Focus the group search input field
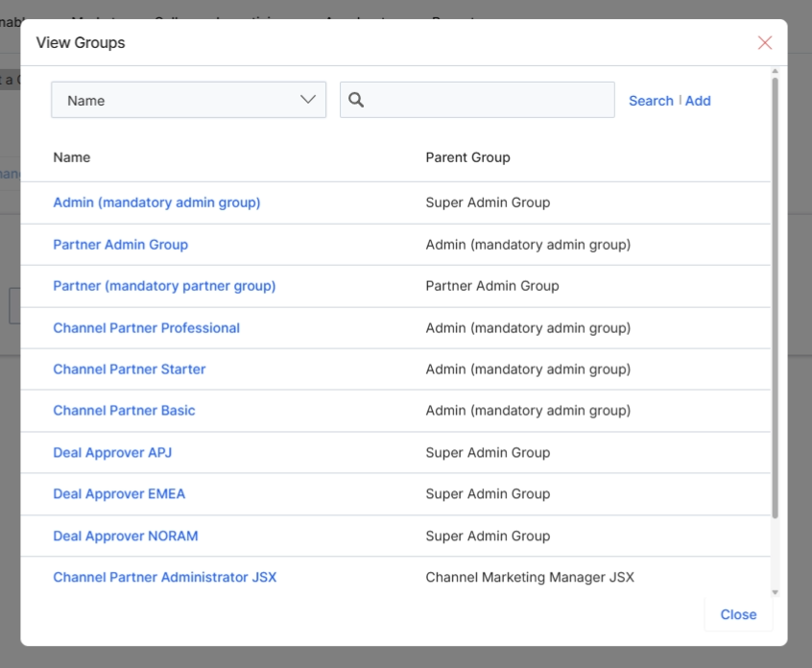812x668 pixels. click(477, 100)
